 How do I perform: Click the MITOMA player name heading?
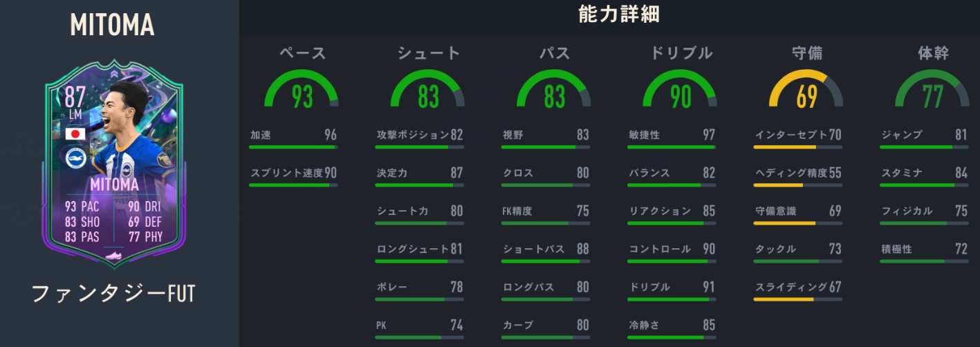(112, 26)
